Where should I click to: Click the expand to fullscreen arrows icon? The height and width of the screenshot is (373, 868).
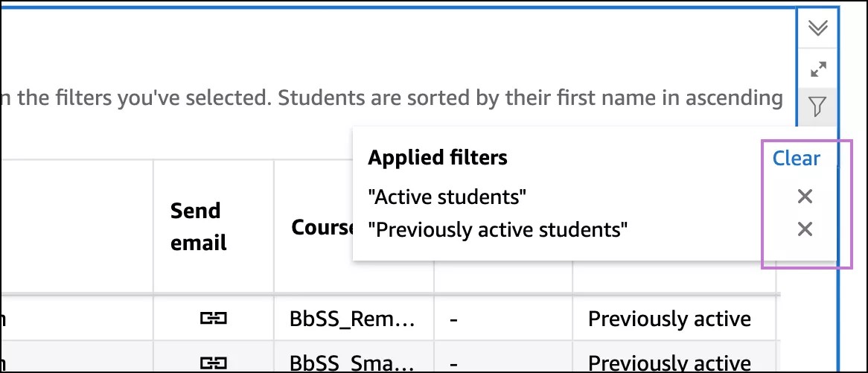[x=817, y=69]
